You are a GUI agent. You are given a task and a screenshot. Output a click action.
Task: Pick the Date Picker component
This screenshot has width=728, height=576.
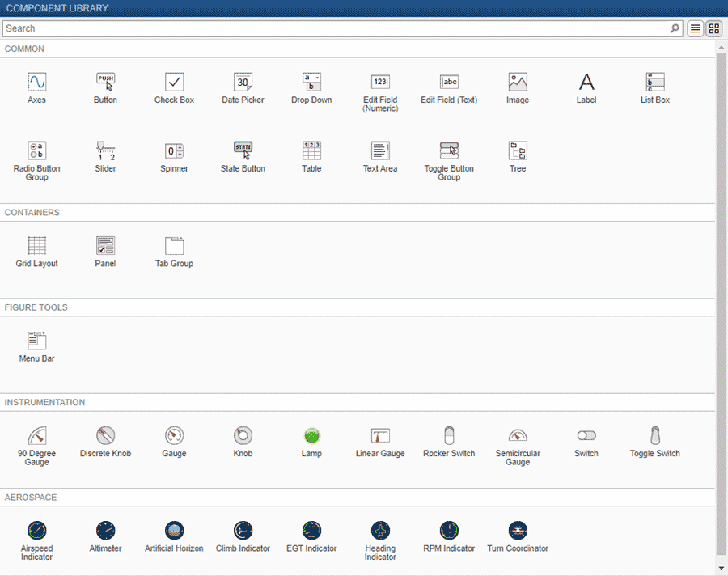tap(243, 82)
